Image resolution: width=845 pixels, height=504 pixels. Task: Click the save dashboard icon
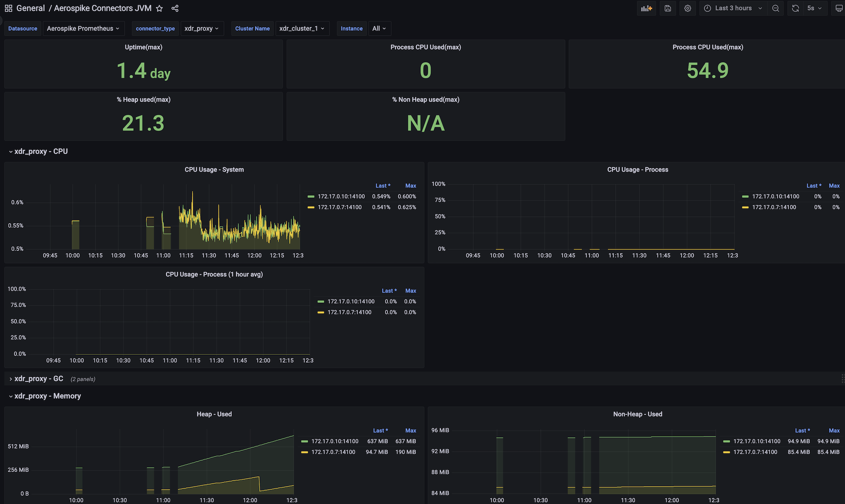click(x=668, y=8)
